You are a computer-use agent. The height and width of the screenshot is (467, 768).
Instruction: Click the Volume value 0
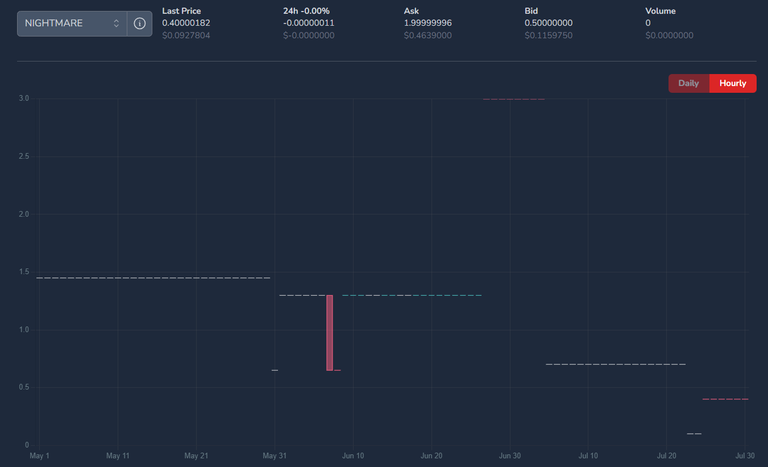648,23
